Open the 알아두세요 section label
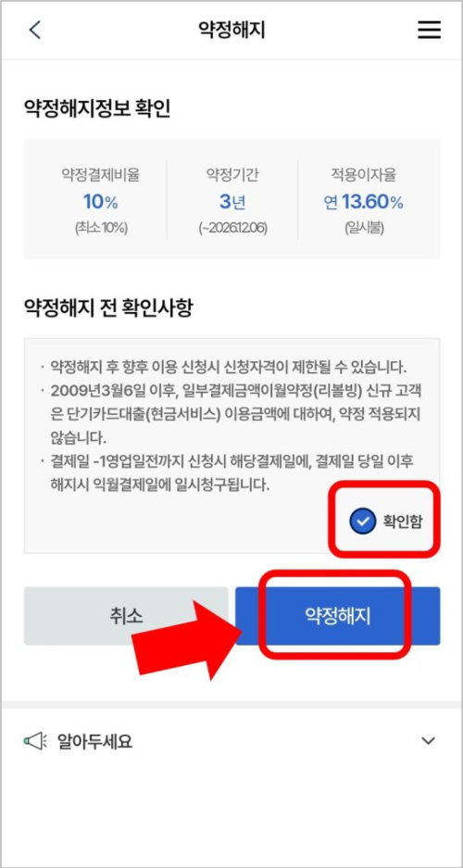Viewport: 463px width, 868px height. coord(94,741)
